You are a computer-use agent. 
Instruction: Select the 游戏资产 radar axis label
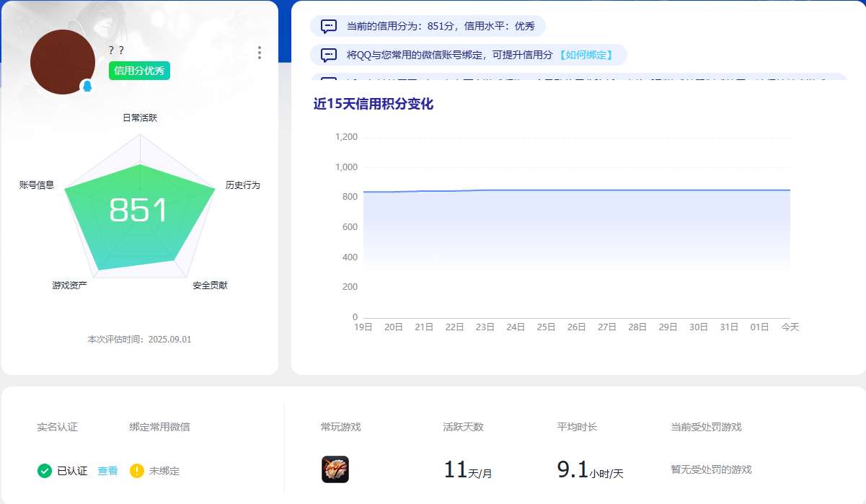[70, 286]
